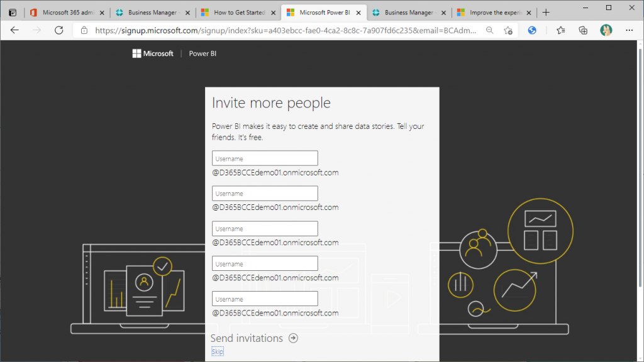Click the Send invitations link
The height and width of the screenshot is (362, 644).
pyautogui.click(x=247, y=338)
